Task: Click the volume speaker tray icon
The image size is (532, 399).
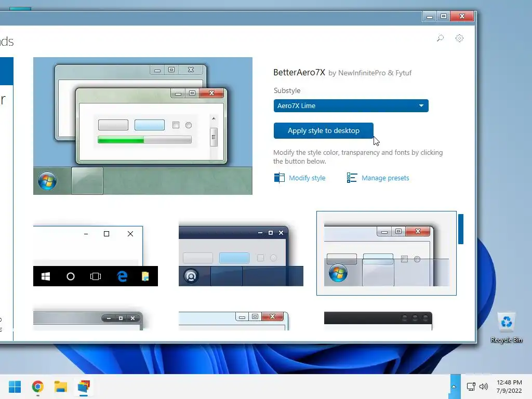Action: pyautogui.click(x=484, y=387)
